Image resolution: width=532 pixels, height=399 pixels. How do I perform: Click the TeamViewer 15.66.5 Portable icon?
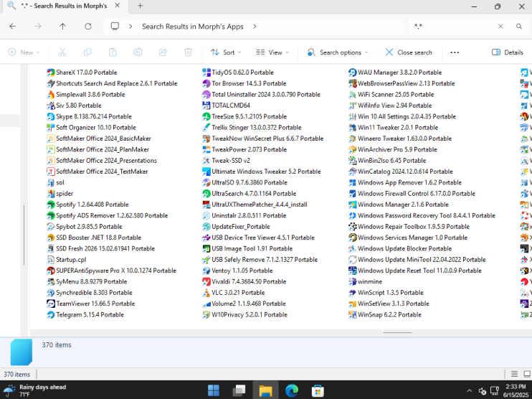coord(51,304)
